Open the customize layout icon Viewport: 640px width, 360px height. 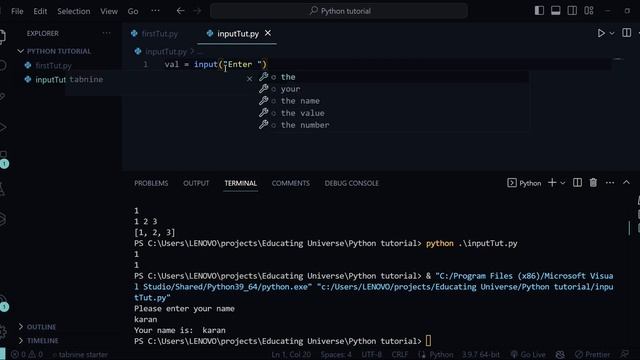coord(589,11)
